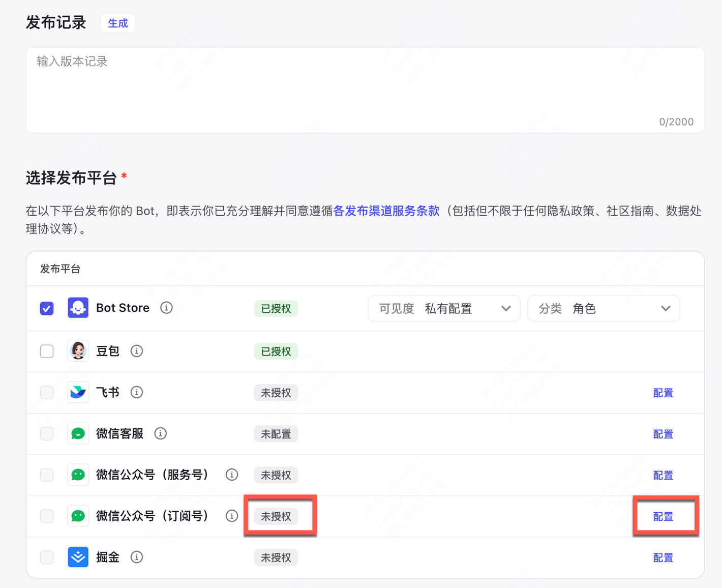Viewport: 722px width, 588px height.
Task: Check the 豆包 platform checkbox
Action: (x=47, y=351)
